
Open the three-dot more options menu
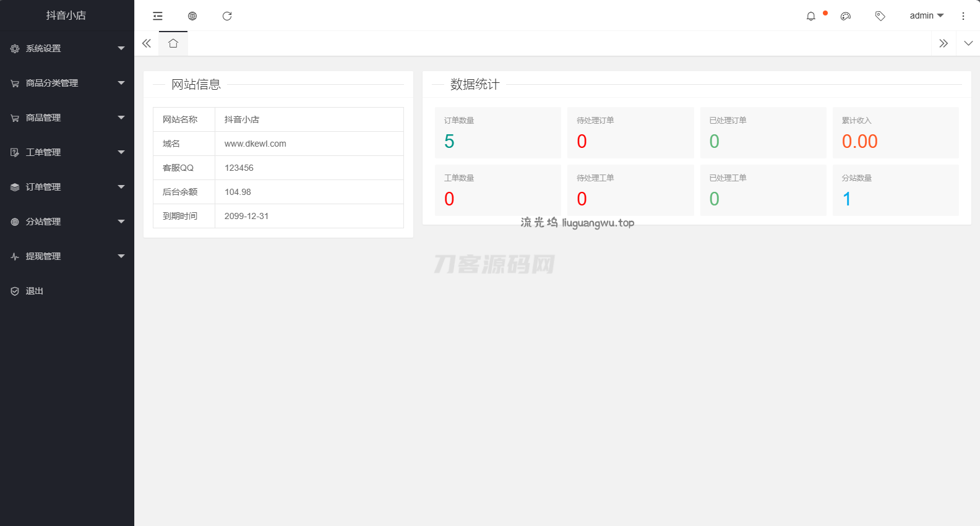coord(963,16)
